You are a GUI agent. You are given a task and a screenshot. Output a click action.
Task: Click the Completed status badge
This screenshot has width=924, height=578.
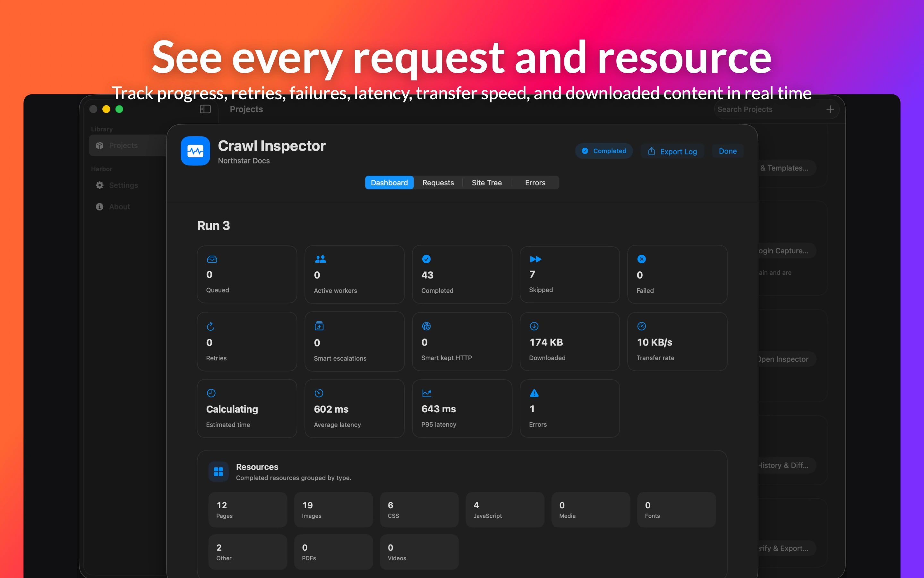[x=604, y=151]
